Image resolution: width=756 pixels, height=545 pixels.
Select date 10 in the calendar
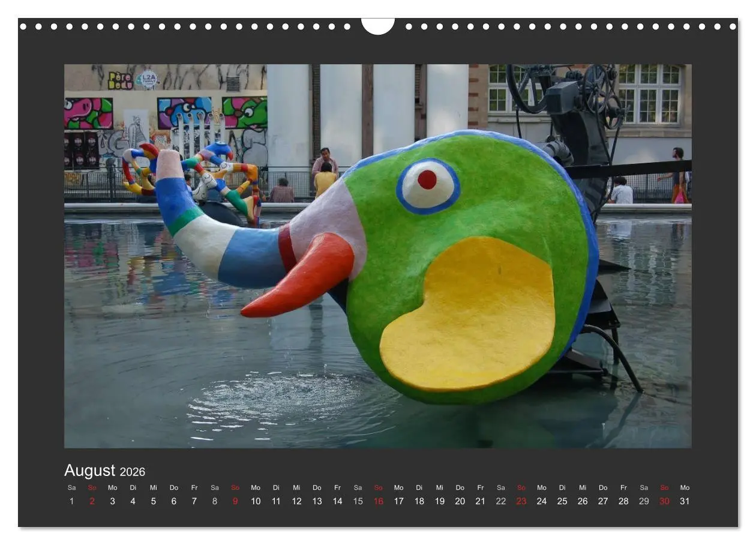click(x=256, y=501)
